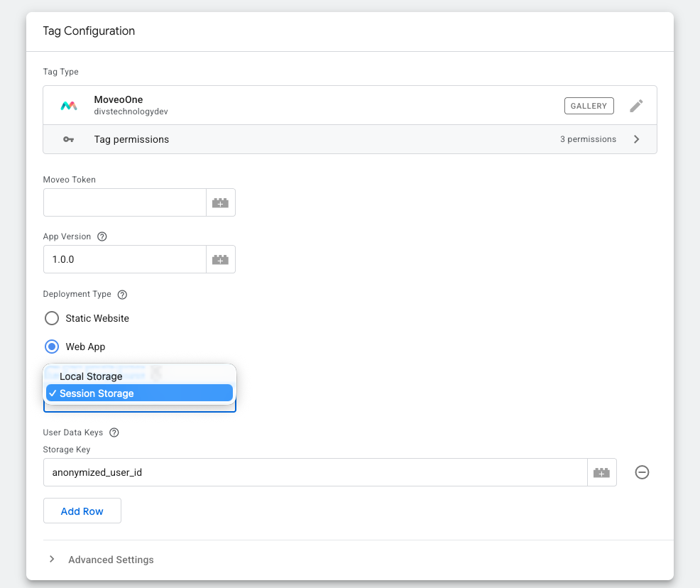Viewport: 700px width, 588px height.
Task: Click the GALLERY badge
Action: coord(589,106)
